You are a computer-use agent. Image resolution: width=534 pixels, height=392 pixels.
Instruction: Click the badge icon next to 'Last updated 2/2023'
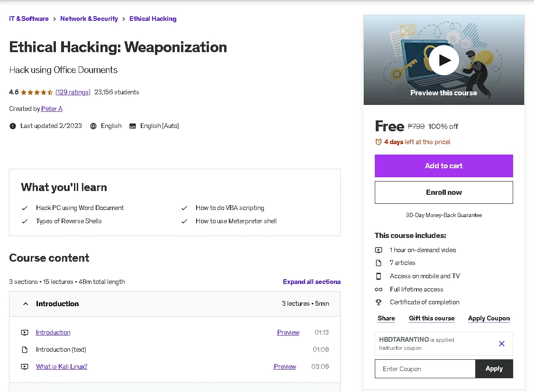[13, 126]
